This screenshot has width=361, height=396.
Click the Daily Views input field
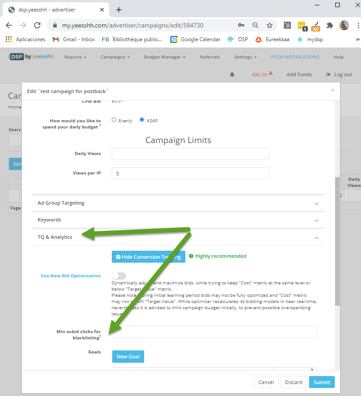[x=190, y=154]
